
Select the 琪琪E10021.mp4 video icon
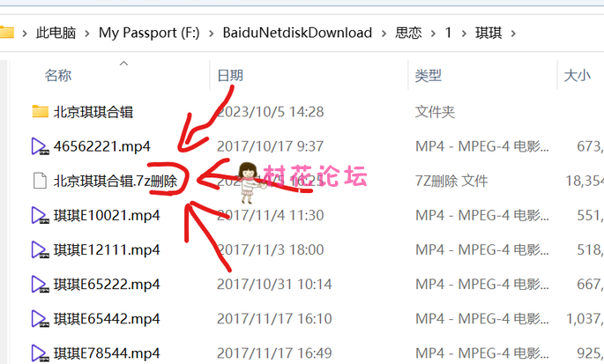click(40, 215)
